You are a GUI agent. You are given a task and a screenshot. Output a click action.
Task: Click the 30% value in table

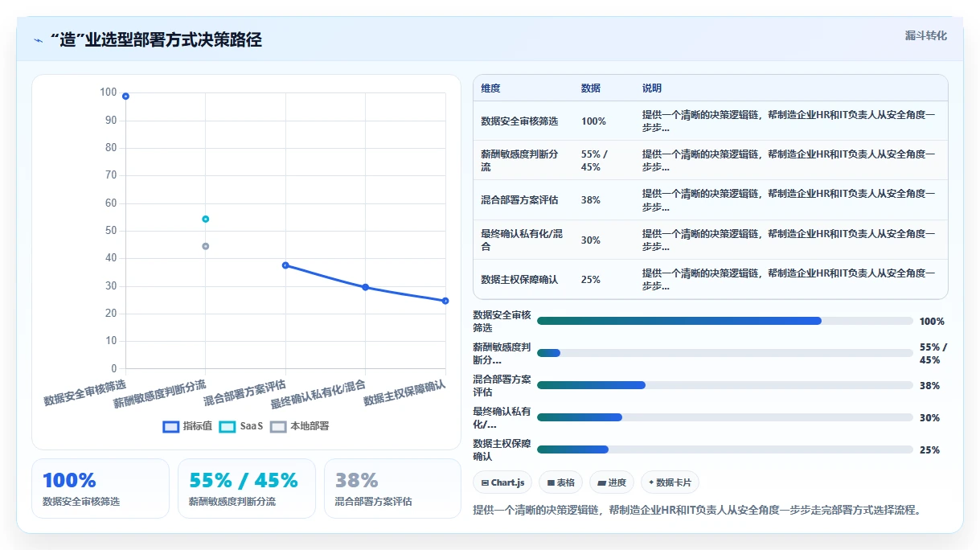click(x=591, y=240)
